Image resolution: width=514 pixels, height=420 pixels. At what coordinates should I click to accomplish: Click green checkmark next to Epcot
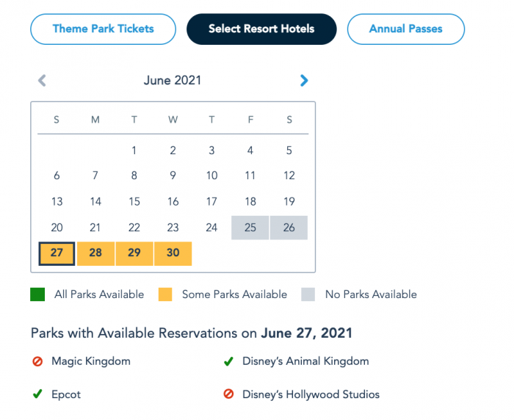coord(37,394)
